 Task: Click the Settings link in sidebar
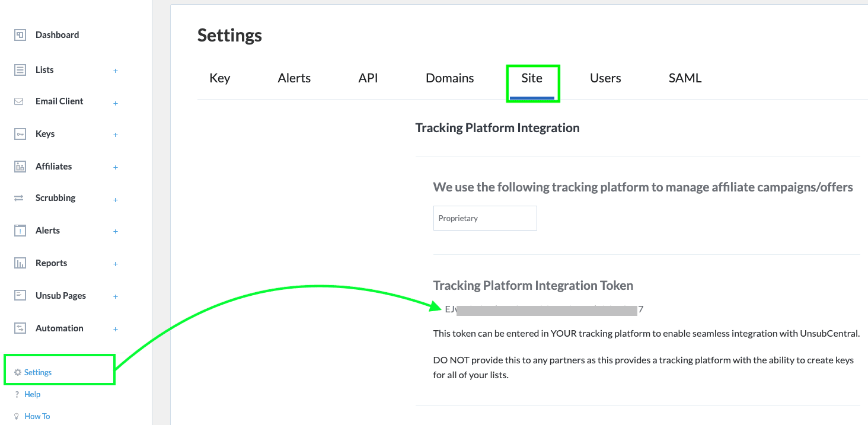38,372
